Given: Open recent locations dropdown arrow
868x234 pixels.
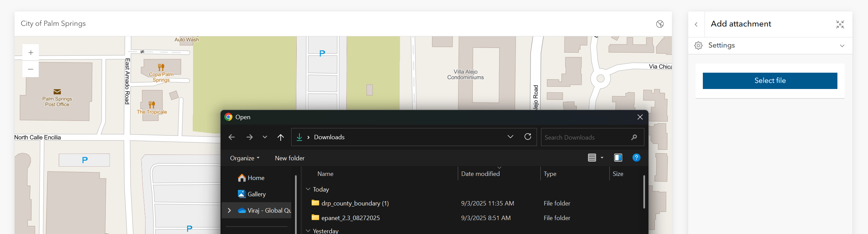Looking at the screenshot, I should (265, 137).
